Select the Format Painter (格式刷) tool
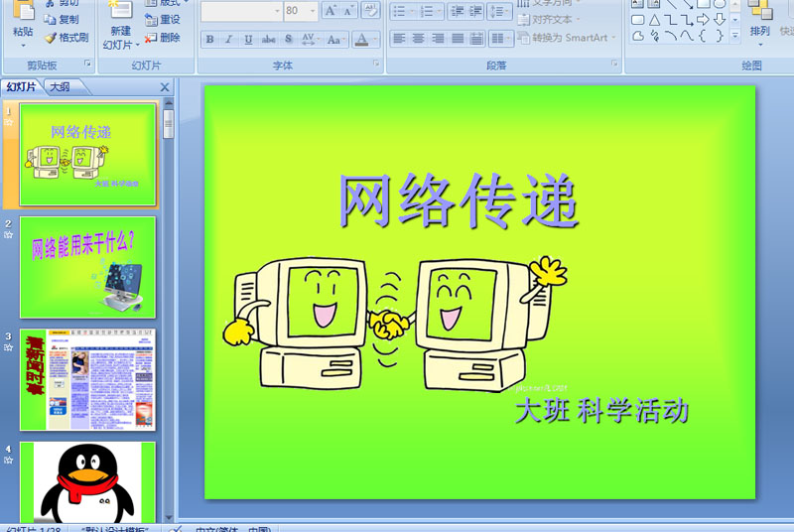This screenshot has width=794, height=532. pos(66,38)
